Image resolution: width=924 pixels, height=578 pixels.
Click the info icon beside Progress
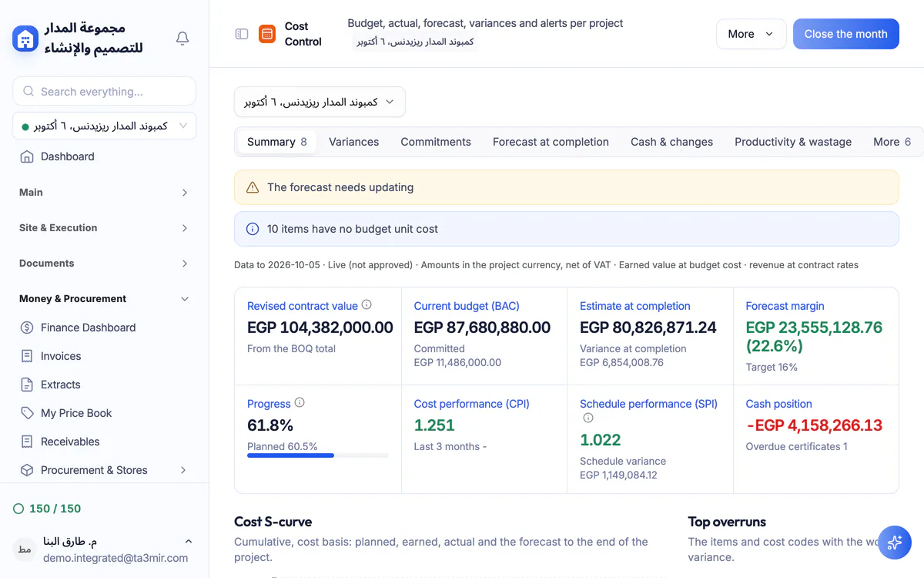(300, 403)
